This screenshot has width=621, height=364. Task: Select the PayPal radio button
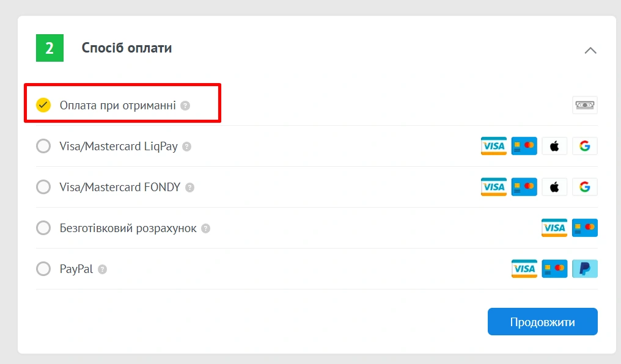43,269
